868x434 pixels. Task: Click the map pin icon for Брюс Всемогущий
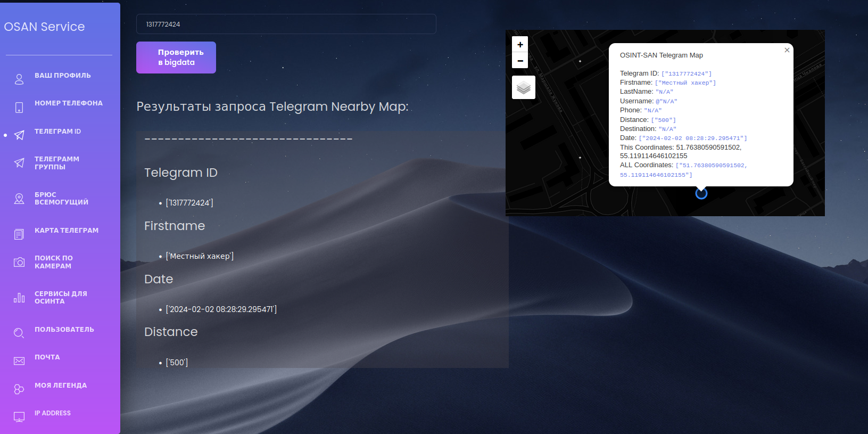pyautogui.click(x=19, y=199)
